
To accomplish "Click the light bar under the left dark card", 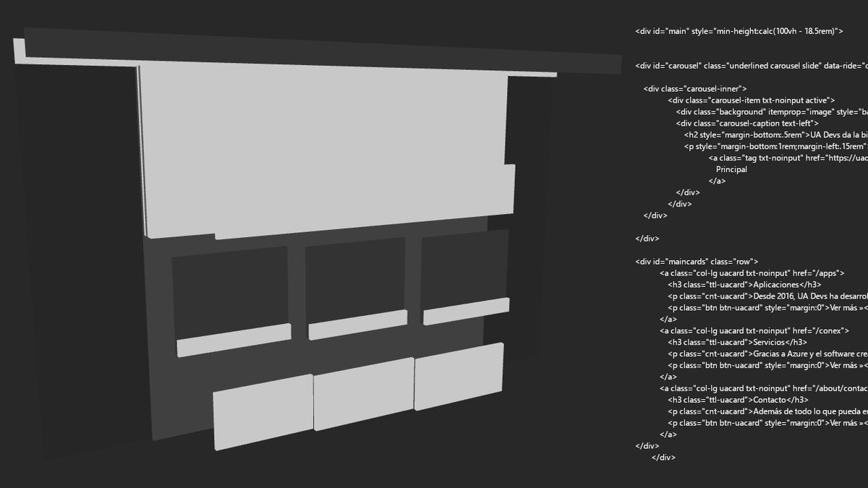I will click(234, 340).
